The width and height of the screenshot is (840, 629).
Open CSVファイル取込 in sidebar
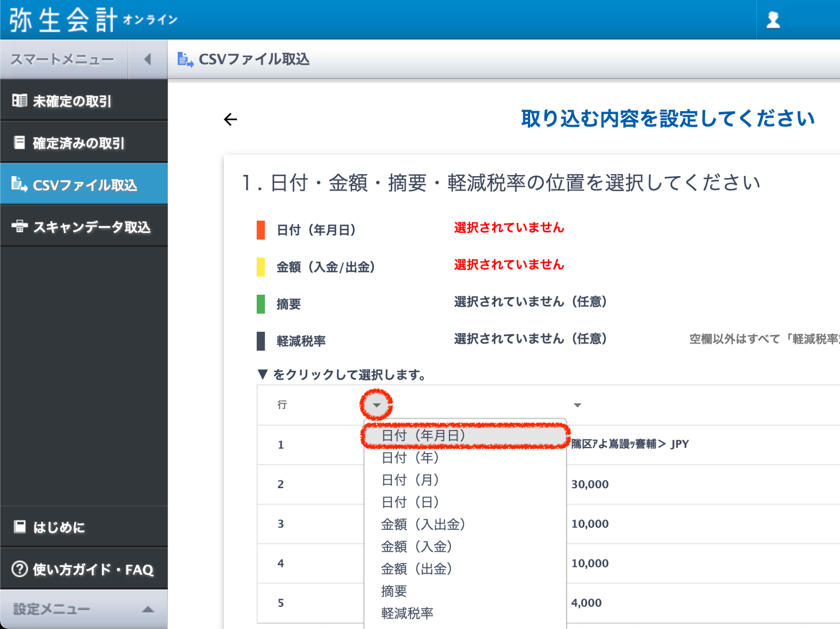pyautogui.click(x=84, y=185)
